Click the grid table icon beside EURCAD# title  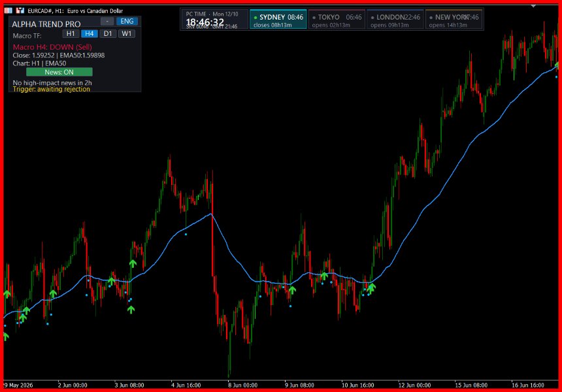8,10
